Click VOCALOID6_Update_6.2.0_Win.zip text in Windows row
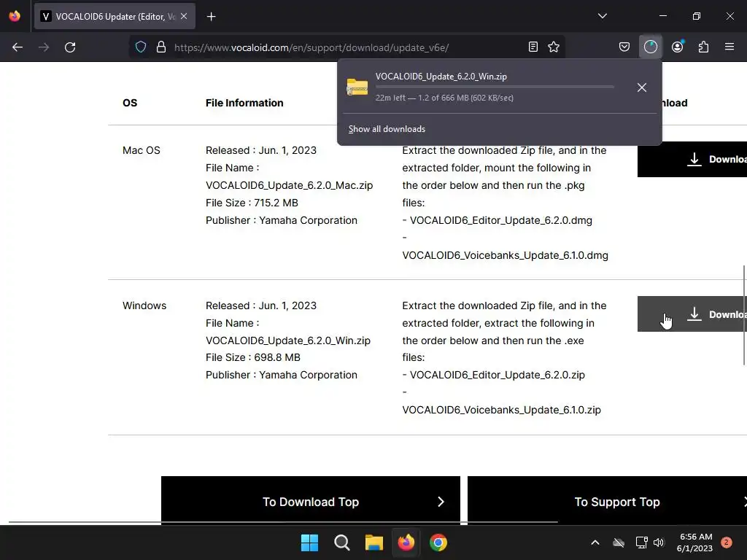The height and width of the screenshot is (560, 747). point(287,341)
